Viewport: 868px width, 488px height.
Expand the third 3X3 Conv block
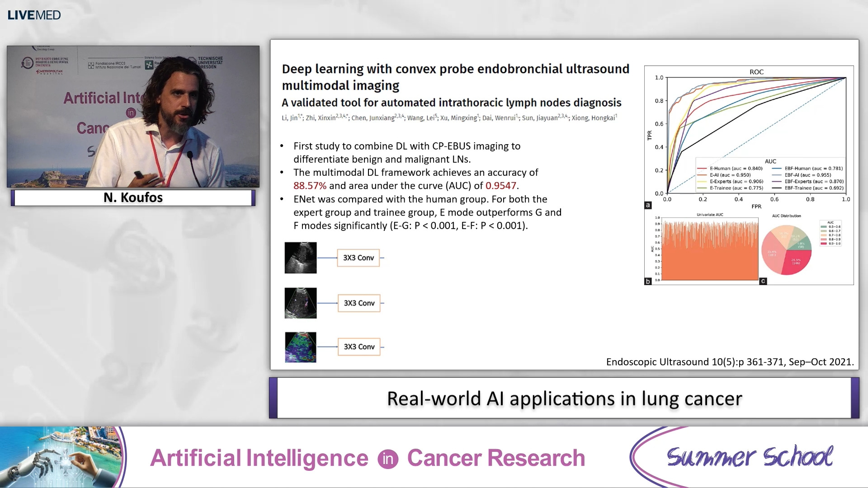pyautogui.click(x=359, y=347)
